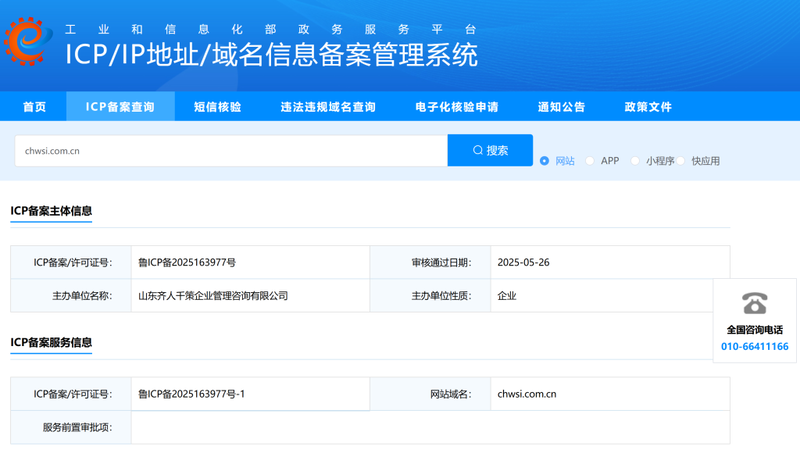Viewport: 800px width, 464px height.
Task: Click the system title ICP/IP地址/域名信息备案管理系统
Action: pyautogui.click(x=271, y=54)
